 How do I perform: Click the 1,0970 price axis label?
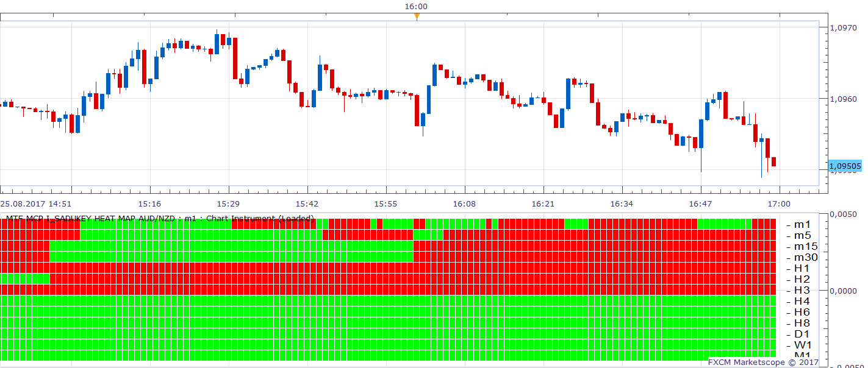point(844,27)
